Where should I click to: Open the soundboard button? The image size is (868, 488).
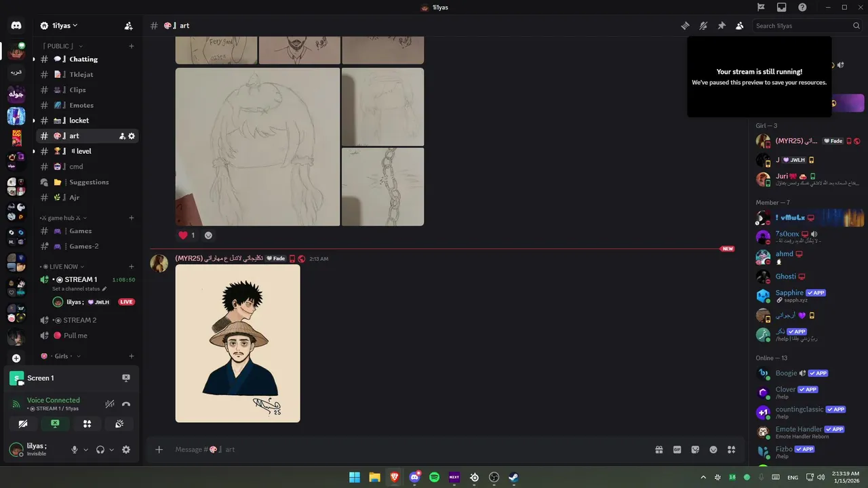119,424
